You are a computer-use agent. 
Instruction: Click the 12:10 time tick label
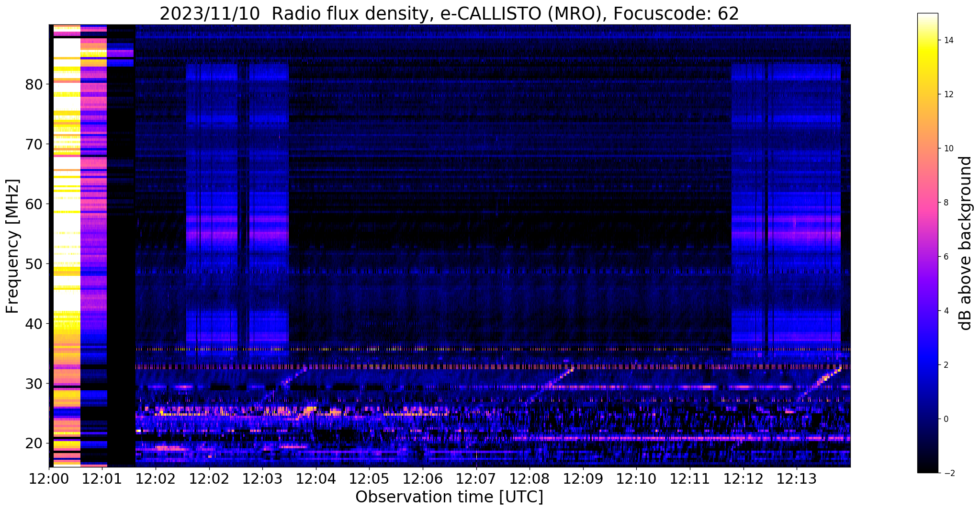(x=637, y=478)
